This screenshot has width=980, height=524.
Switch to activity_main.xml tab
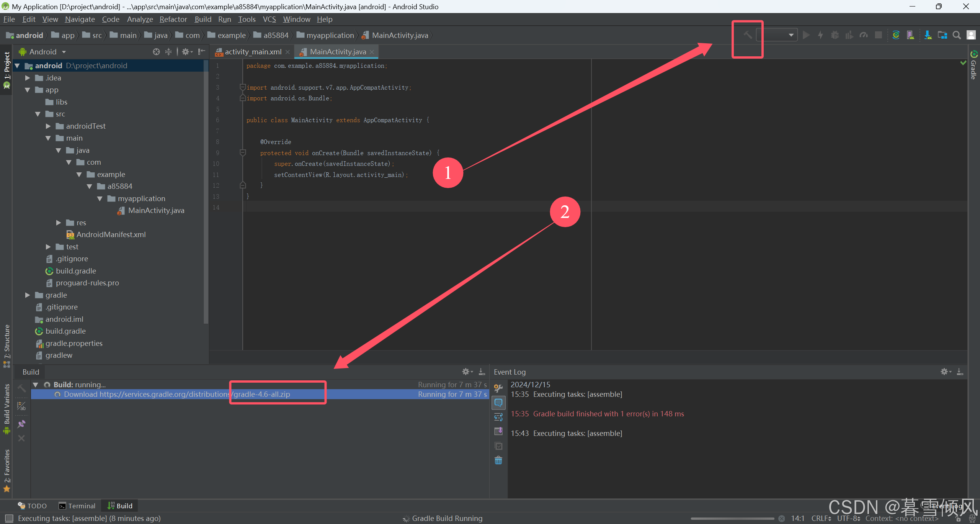pyautogui.click(x=253, y=52)
